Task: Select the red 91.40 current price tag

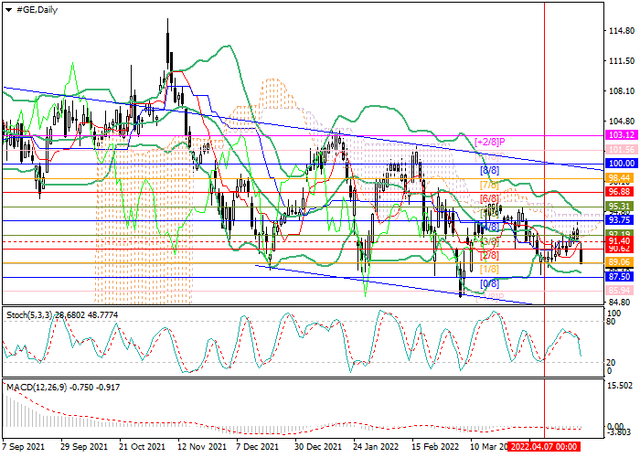Action: point(620,241)
